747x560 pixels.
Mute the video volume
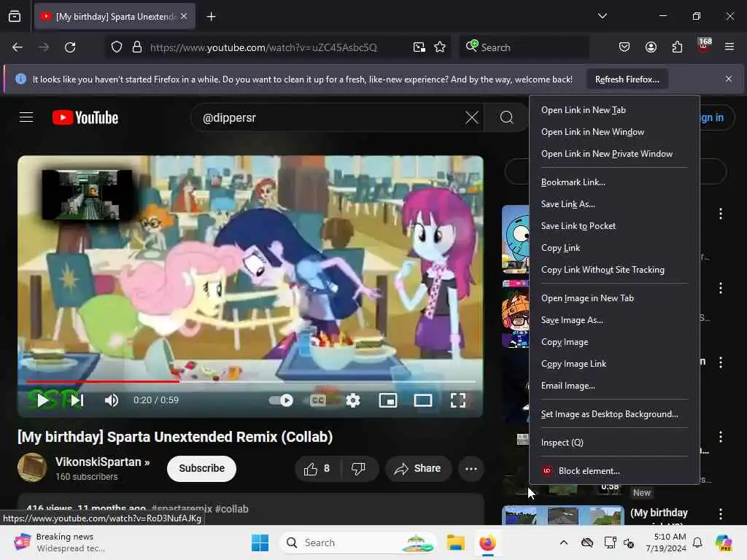pos(112,400)
